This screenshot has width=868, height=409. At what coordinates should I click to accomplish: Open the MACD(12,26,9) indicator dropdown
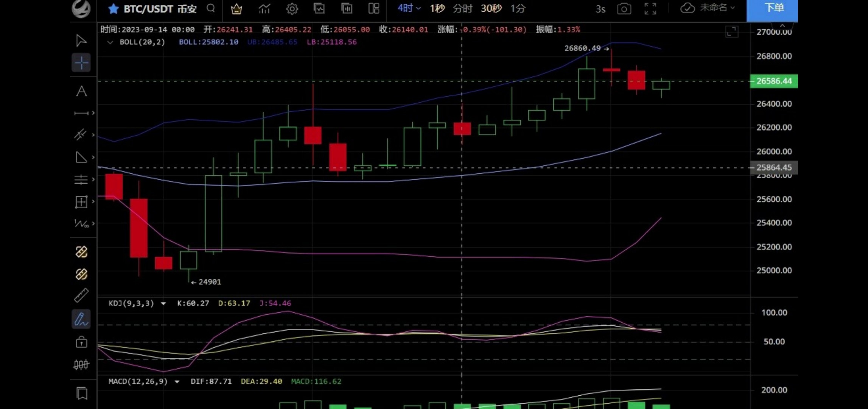177,382
